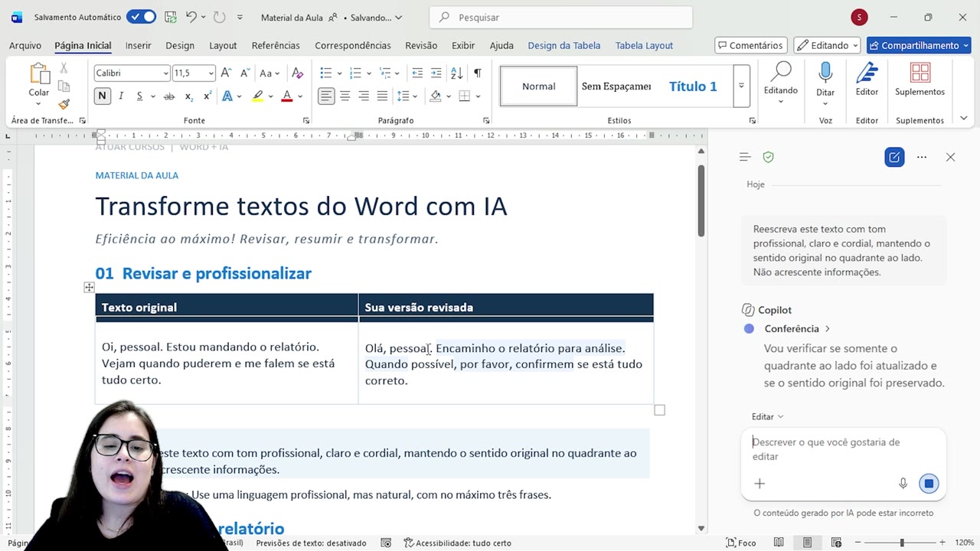Click the Format Painter brush icon
The width and height of the screenshot is (980, 551).
[x=64, y=104]
